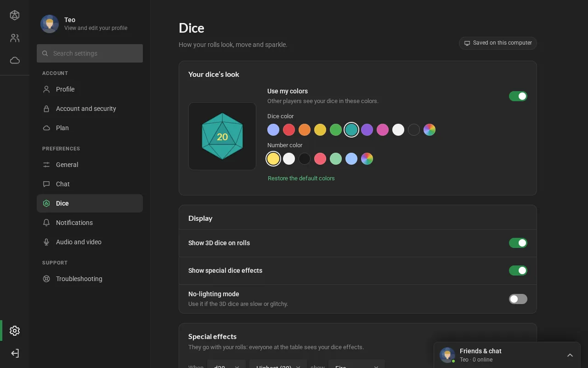The image size is (588, 368).
Task: Click View and edit your profile
Action: tap(96, 28)
